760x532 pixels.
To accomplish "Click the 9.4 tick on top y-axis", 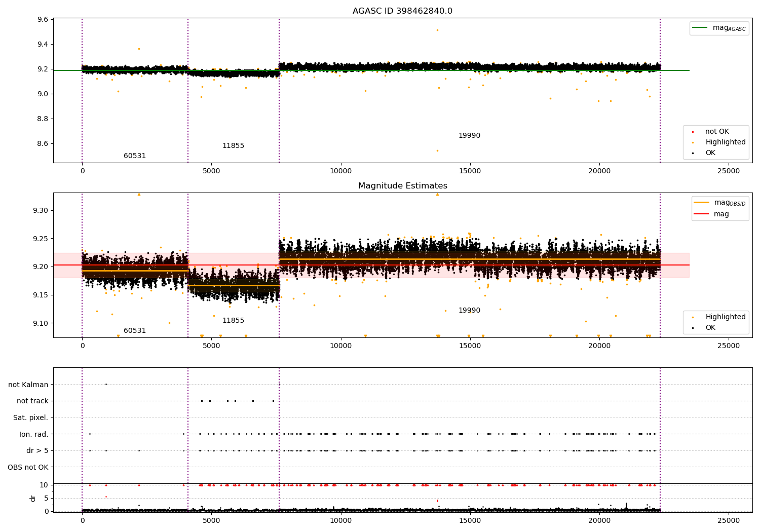I will click(43, 45).
